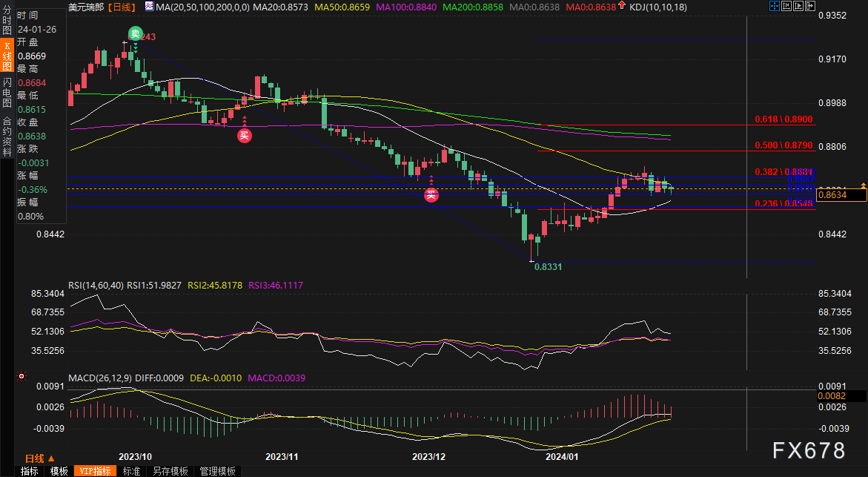Click the orange 0.8634 current price tag
This screenshot has width=868, height=477.
pyautogui.click(x=842, y=195)
